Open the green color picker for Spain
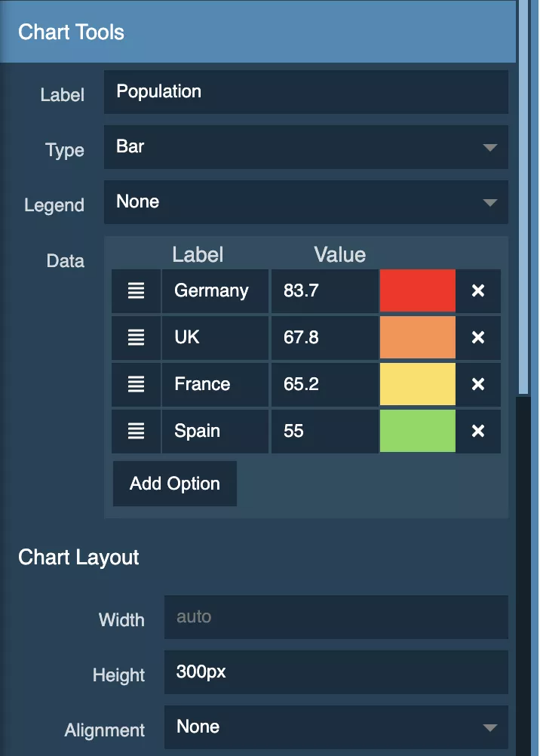The height and width of the screenshot is (756, 540). click(417, 431)
